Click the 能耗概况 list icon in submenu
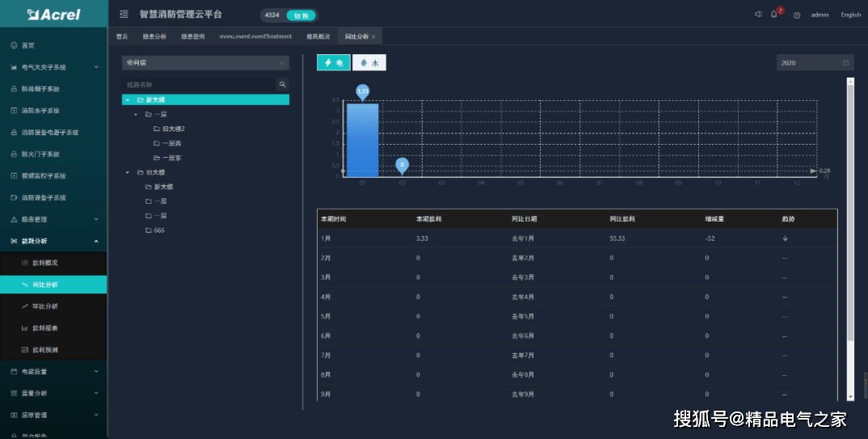This screenshot has width=868, height=439. coord(24,263)
